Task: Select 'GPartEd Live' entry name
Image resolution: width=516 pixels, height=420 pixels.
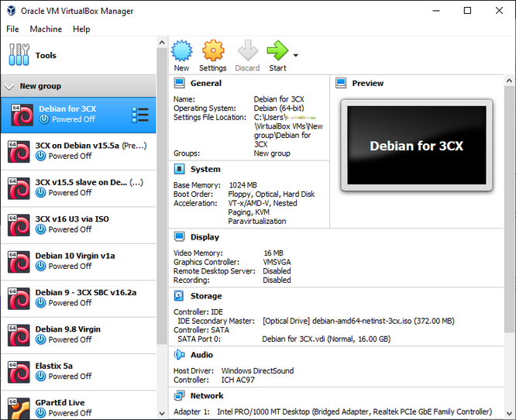Action: point(60,402)
